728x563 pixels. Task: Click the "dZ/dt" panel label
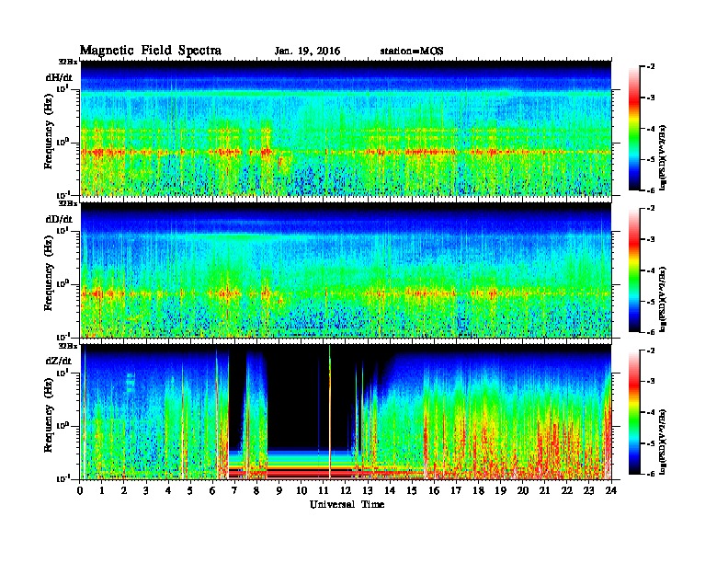pyautogui.click(x=59, y=361)
